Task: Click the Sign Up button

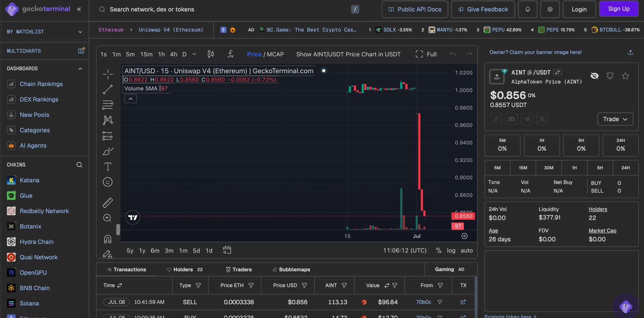Action: coord(619,9)
